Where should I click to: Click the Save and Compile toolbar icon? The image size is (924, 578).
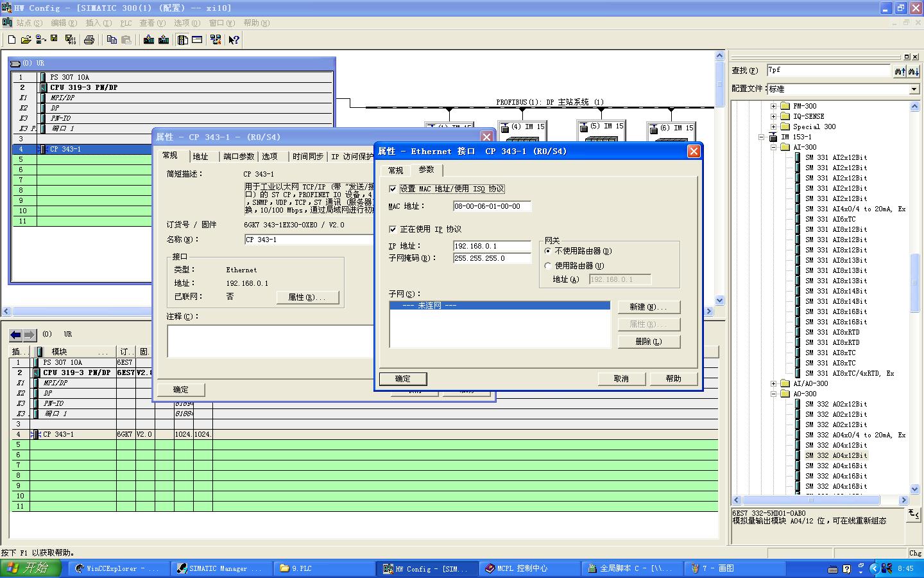71,40
